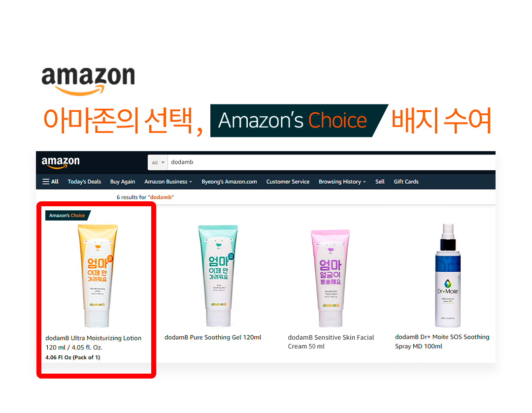Viewport: 532px width, 413px height.
Task: Click the Amazon logo in the navigation bar
Action: [61, 162]
